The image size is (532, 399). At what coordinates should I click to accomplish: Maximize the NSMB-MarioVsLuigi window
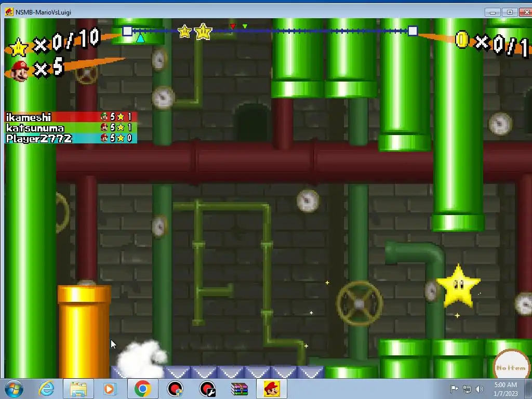pyautogui.click(x=510, y=12)
